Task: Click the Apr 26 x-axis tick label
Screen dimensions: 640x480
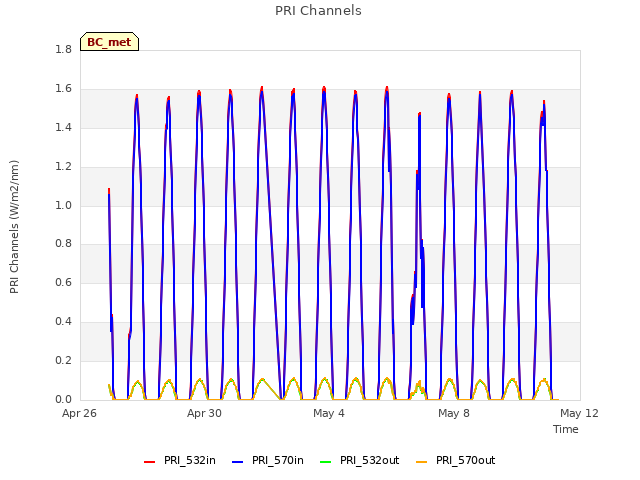Action: coord(79,413)
